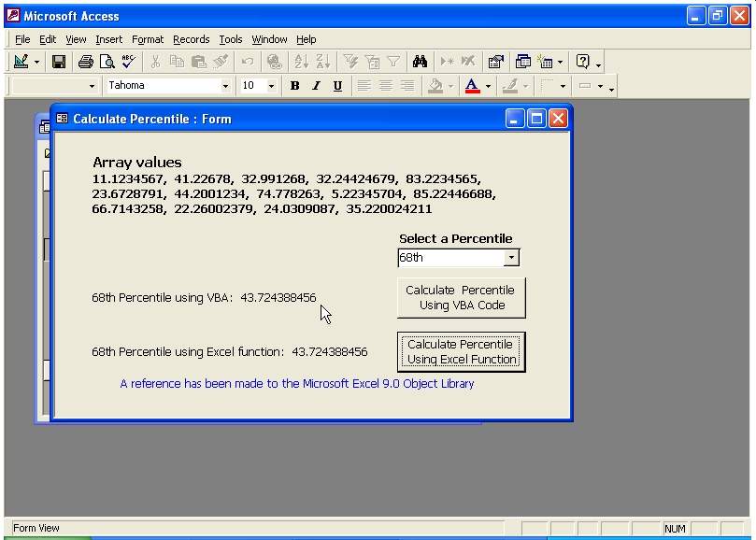Expand the Special Effect dropdown arrow
This screenshot has width=756, height=540.
(600, 86)
